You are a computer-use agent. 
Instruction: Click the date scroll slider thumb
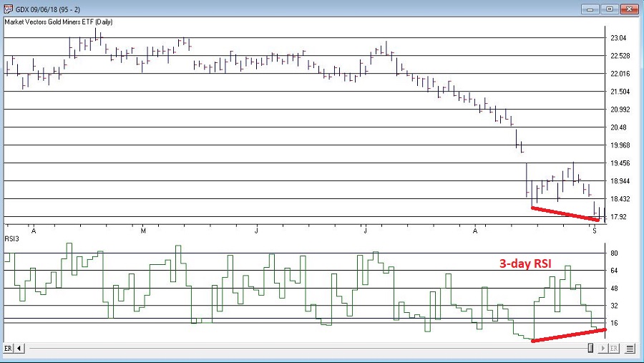point(590,348)
